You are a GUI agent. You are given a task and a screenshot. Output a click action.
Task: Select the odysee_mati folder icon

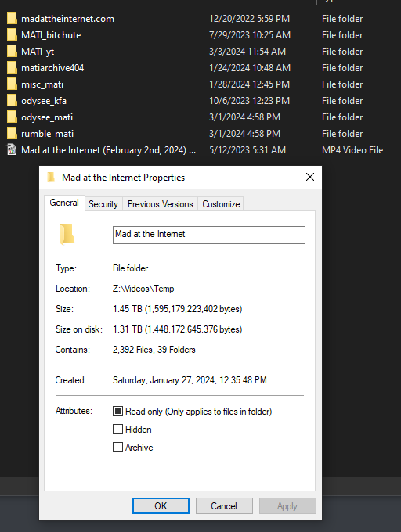click(x=12, y=117)
